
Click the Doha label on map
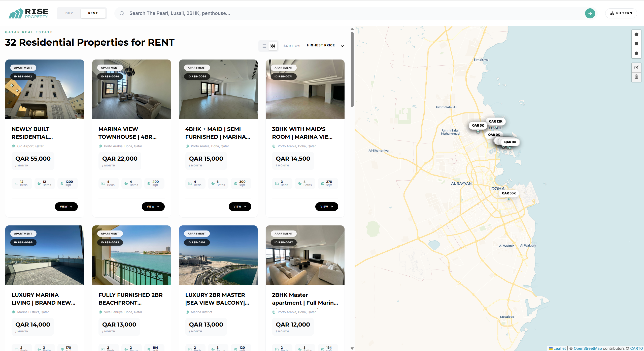point(498,189)
